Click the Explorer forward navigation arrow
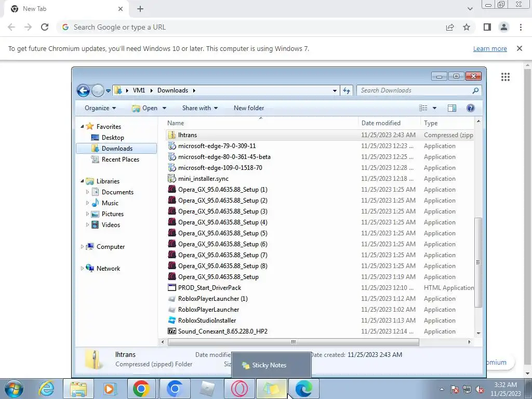Image resolution: width=532 pixels, height=399 pixels. click(x=98, y=90)
